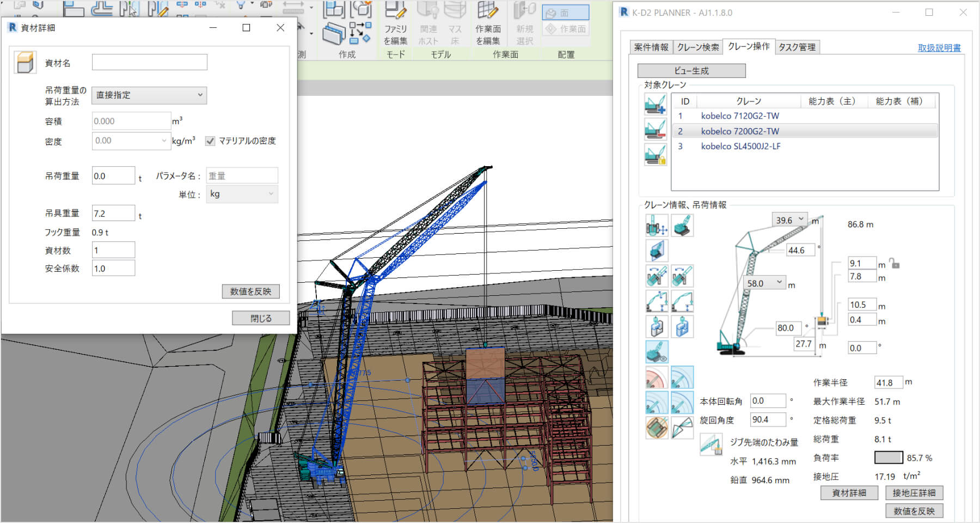Image resolution: width=980 pixels, height=523 pixels.
Task: Open the 39.6 m jib length dropdown
Action: pyautogui.click(x=790, y=220)
